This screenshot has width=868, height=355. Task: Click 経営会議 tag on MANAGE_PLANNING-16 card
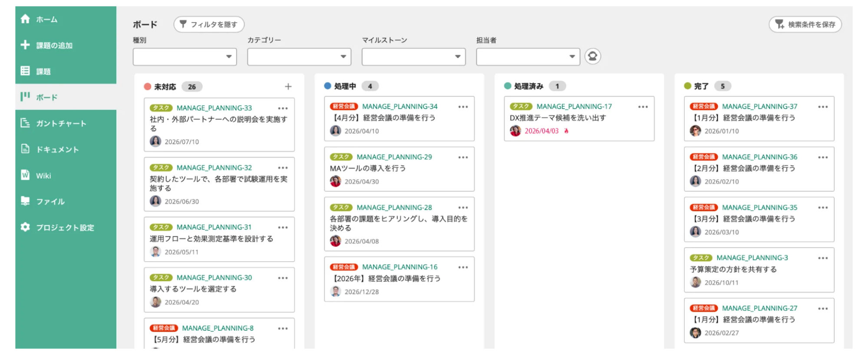(343, 267)
